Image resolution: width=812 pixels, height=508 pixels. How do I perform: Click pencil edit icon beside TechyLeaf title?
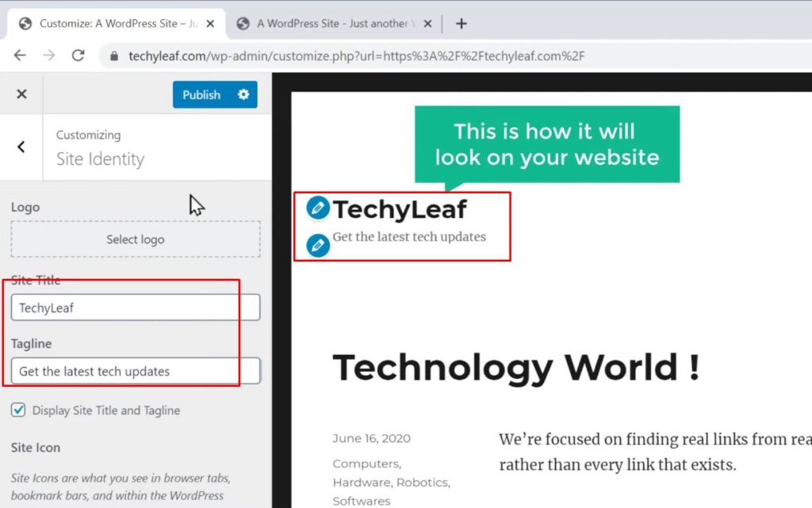click(x=318, y=208)
